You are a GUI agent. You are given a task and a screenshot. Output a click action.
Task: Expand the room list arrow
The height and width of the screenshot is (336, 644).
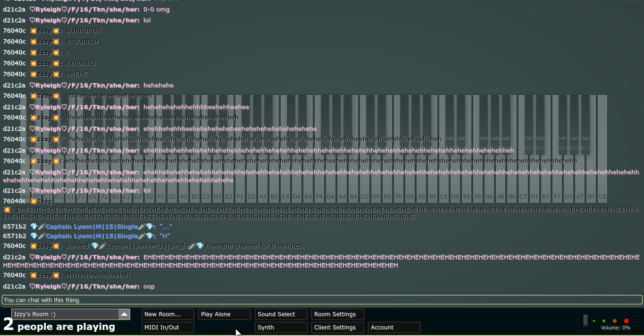coord(124,314)
